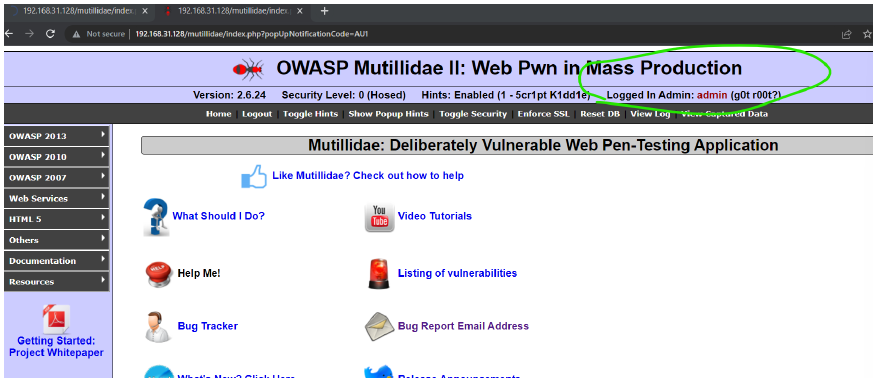Bookmark page with star icon
The height and width of the screenshot is (382, 877).
(x=867, y=34)
